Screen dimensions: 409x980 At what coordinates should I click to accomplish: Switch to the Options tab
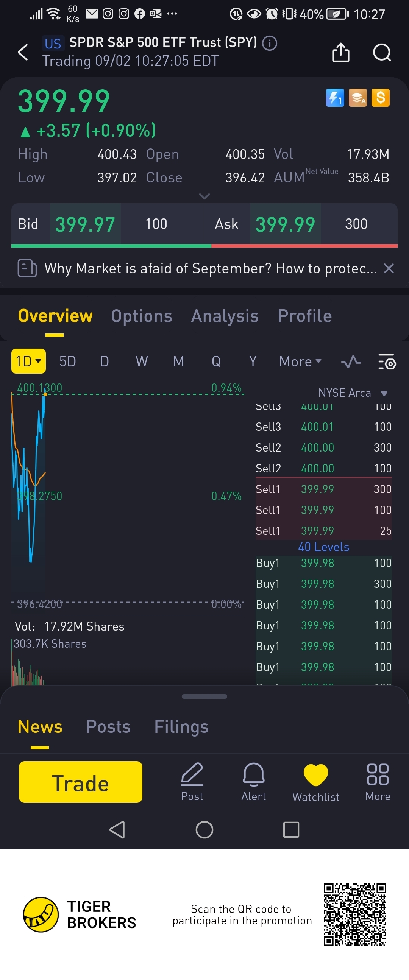[x=142, y=316]
